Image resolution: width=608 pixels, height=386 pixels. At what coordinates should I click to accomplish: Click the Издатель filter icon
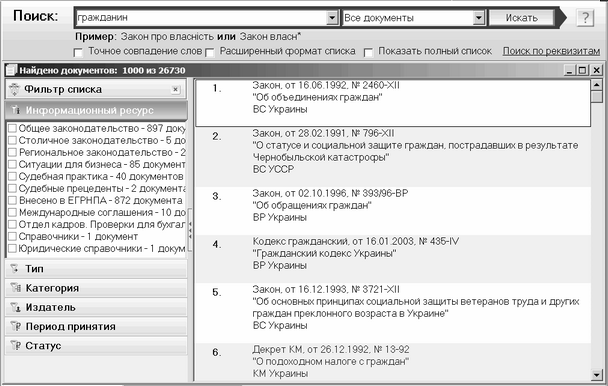pos(16,307)
